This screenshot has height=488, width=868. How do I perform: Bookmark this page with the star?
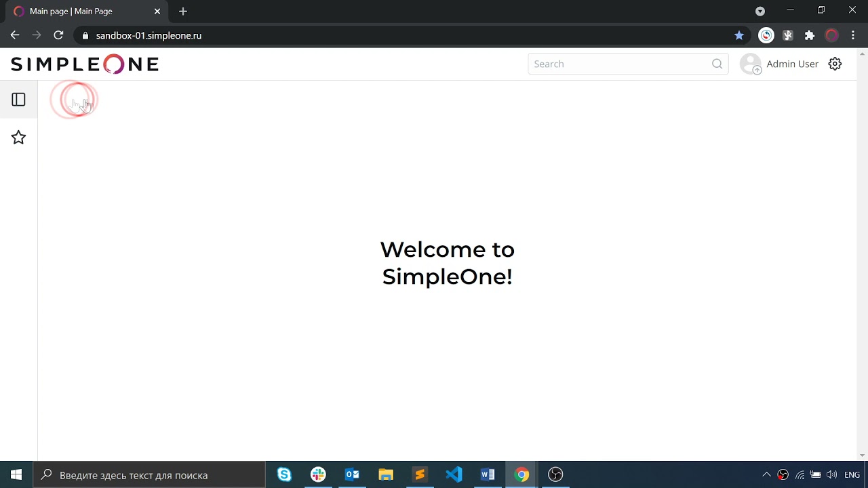[739, 35]
